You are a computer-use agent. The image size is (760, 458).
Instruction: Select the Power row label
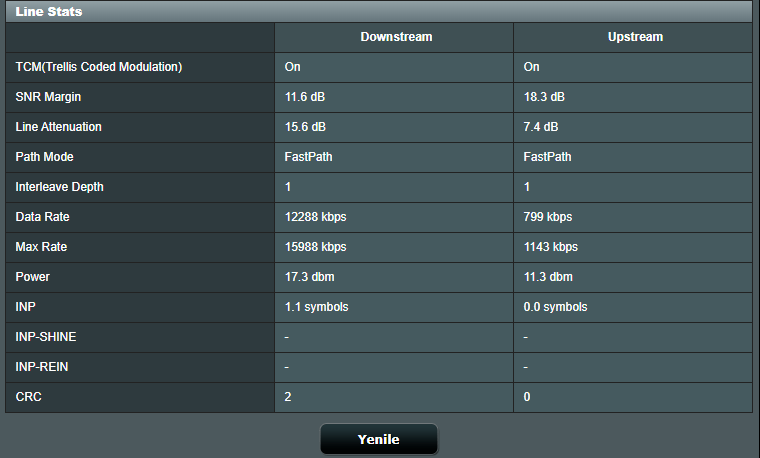tap(32, 277)
